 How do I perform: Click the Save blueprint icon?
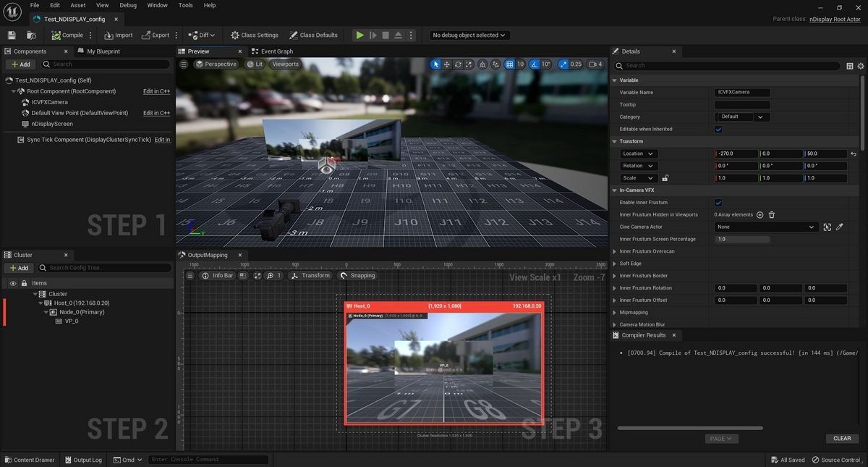pos(12,35)
